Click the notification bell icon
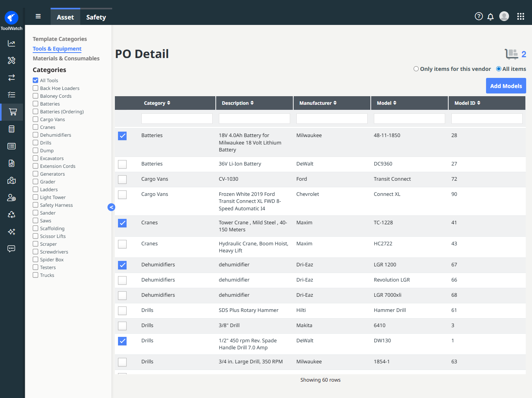 490,16
